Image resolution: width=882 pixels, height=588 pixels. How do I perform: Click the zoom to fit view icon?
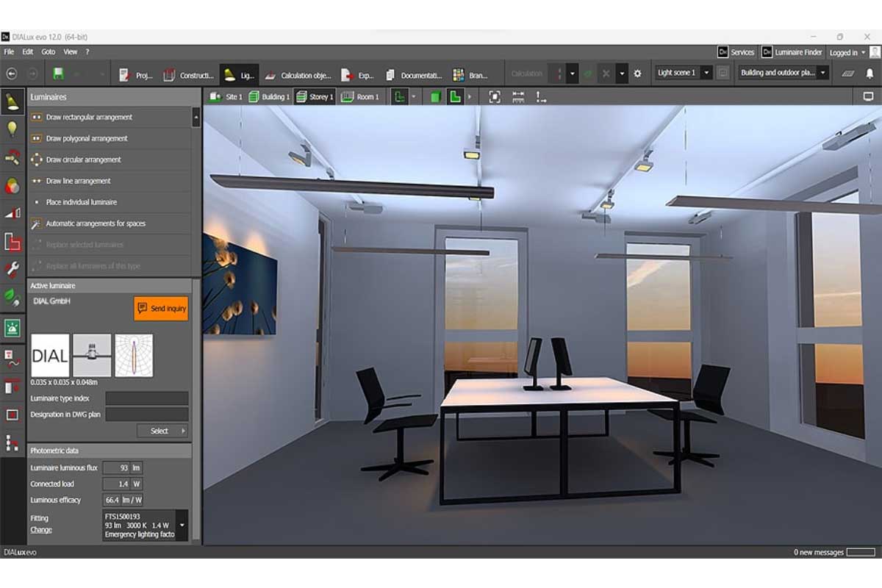(495, 97)
